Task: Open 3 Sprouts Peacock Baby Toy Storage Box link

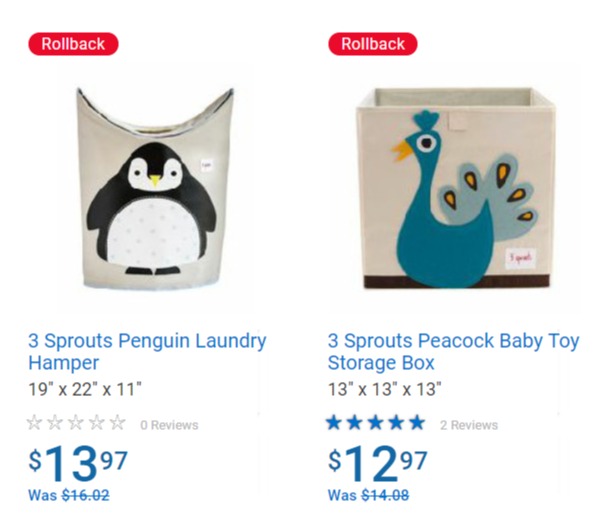Action: coord(453,351)
